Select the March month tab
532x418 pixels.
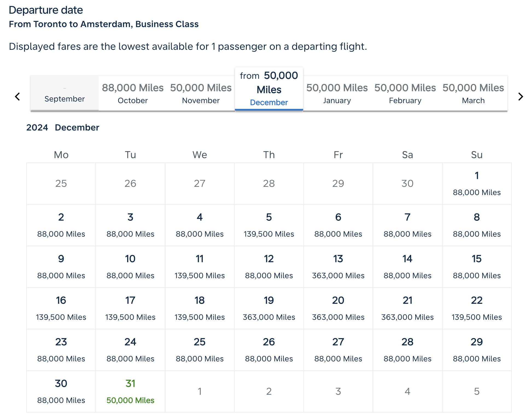(x=473, y=93)
